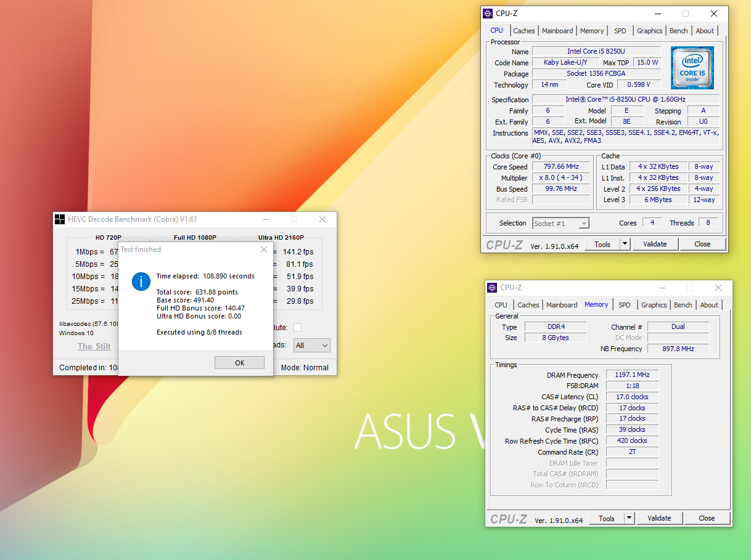Open the Selection Socket #1 dropdown
Screen dimensions: 751x560
click(561, 224)
